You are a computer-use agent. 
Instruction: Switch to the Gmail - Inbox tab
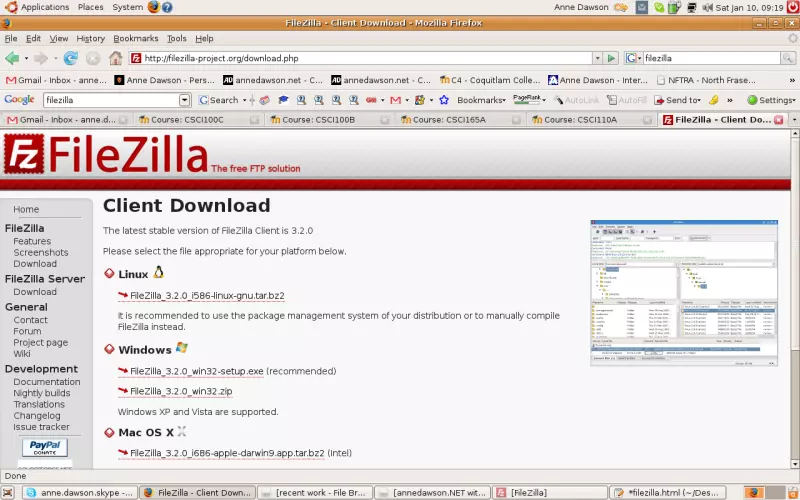66,120
